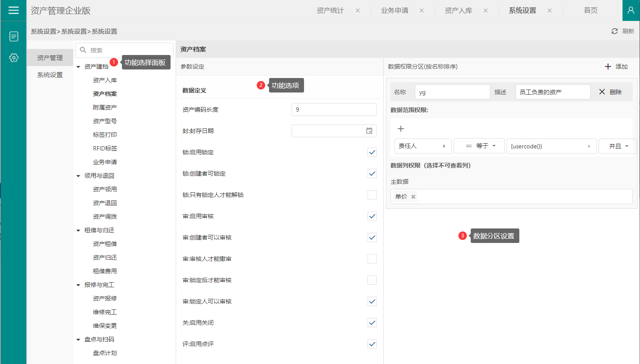The width and height of the screenshot is (640, 364).
Task: Toggle 审:创建者可以审核 checkbox
Action: pos(372,237)
